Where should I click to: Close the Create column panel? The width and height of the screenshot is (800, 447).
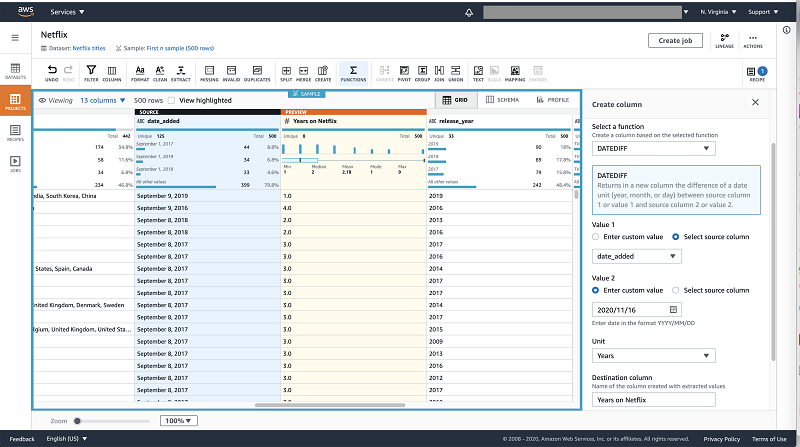pos(755,103)
